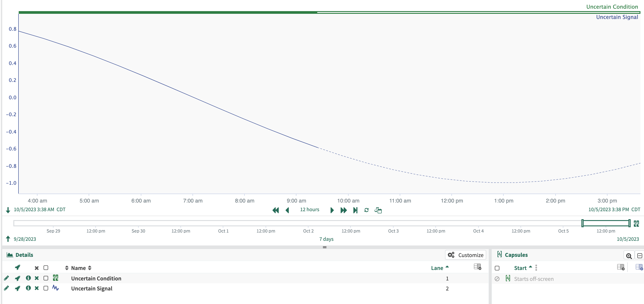Open the Customize panel
The image size is (644, 304).
[x=465, y=255]
